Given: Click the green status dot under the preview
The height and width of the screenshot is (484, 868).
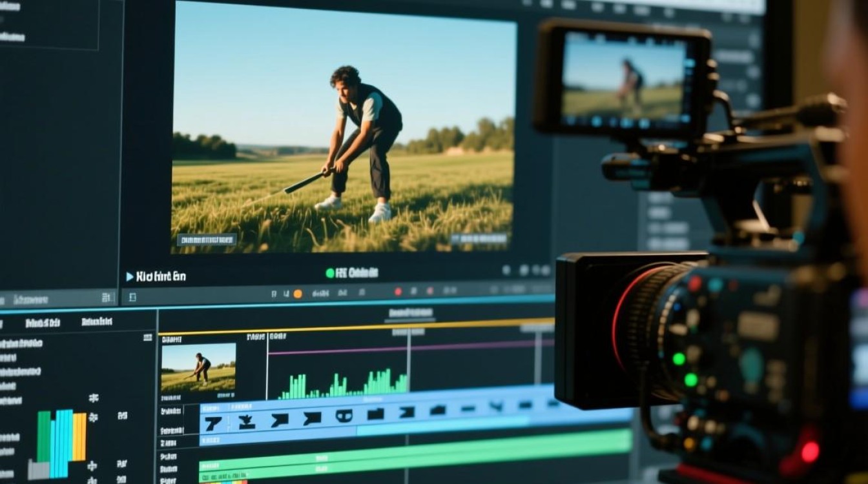Looking at the screenshot, I should click(330, 273).
